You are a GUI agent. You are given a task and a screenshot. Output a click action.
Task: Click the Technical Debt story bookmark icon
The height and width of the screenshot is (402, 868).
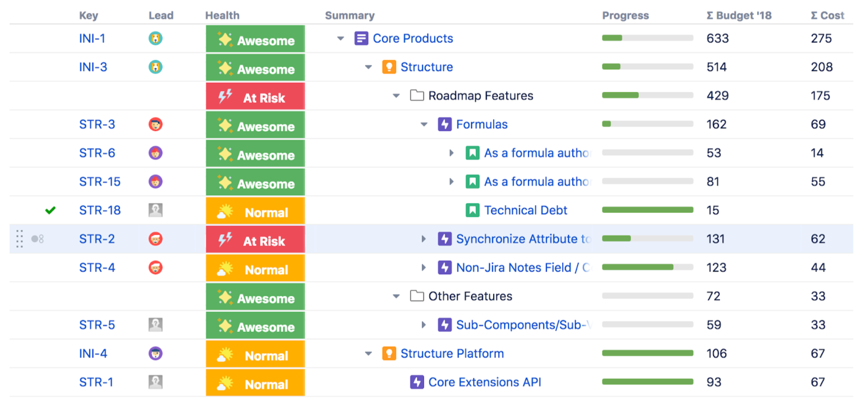click(472, 210)
